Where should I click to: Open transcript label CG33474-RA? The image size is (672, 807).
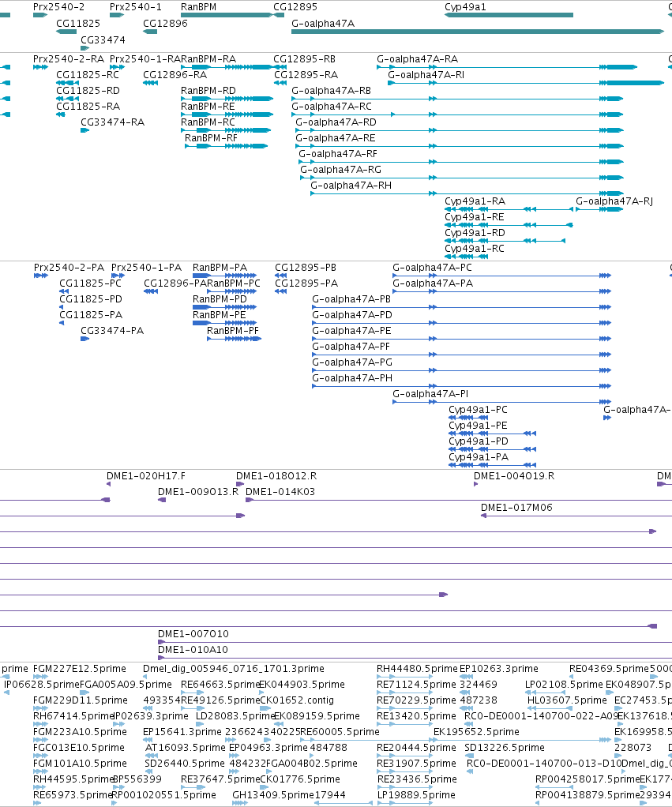point(113,122)
